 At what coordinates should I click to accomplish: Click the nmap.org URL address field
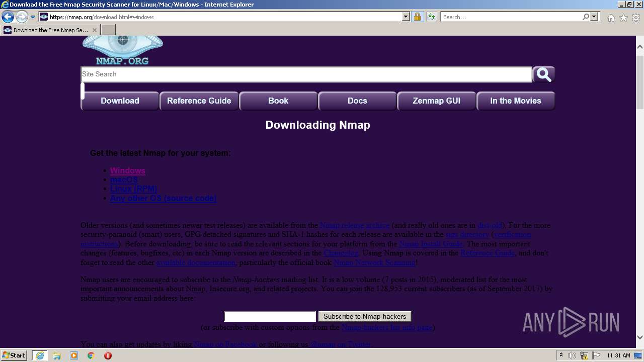pos(225,17)
